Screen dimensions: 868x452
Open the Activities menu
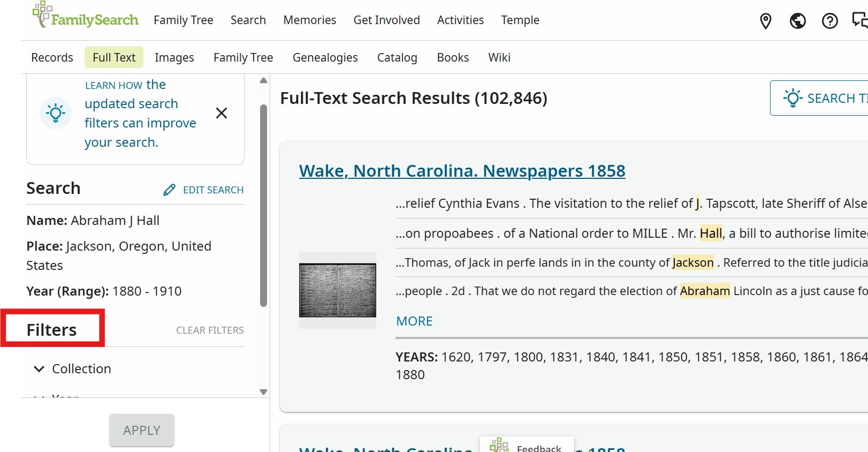pyautogui.click(x=461, y=20)
